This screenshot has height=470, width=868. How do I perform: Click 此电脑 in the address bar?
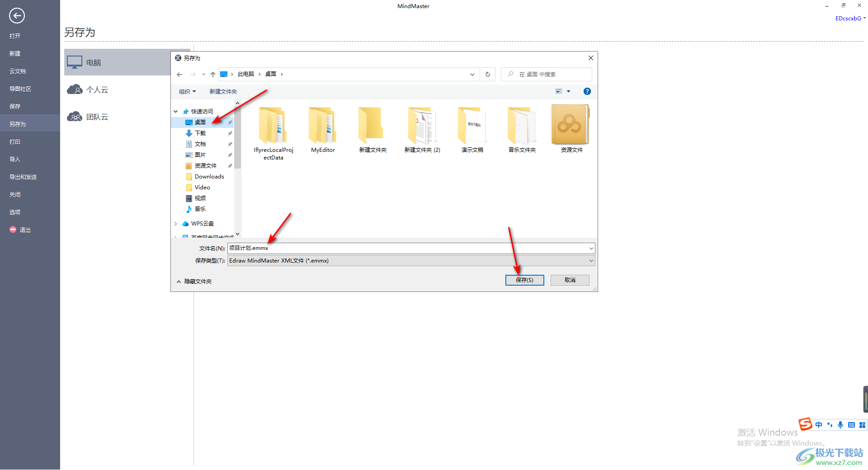(246, 74)
